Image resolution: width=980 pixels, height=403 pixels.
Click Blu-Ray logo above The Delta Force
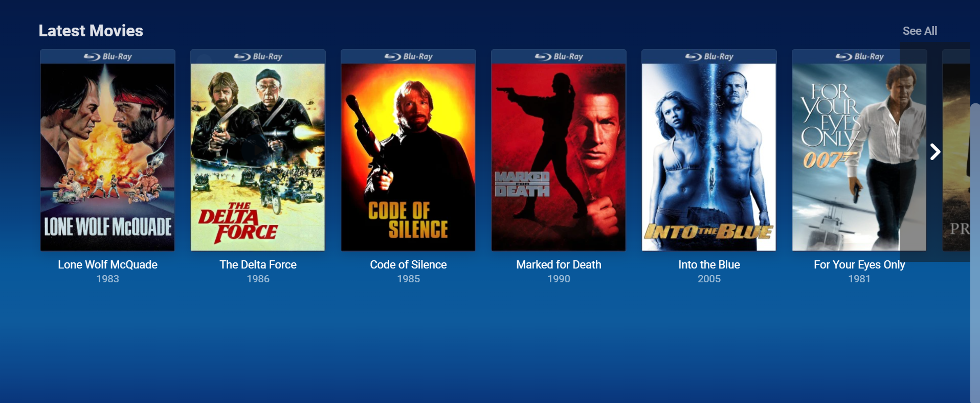click(258, 56)
